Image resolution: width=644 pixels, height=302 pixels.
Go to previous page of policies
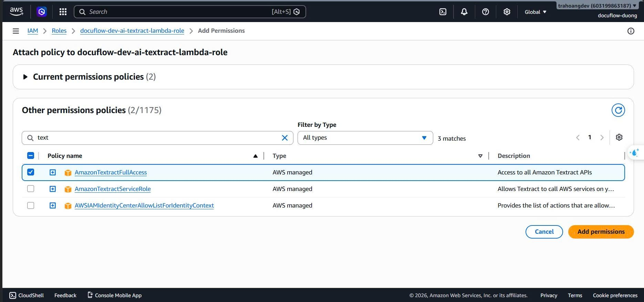coord(578,138)
